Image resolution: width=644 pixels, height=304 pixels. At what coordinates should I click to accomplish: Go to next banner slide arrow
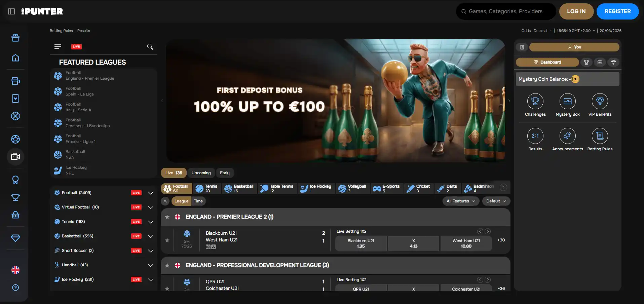[509, 101]
